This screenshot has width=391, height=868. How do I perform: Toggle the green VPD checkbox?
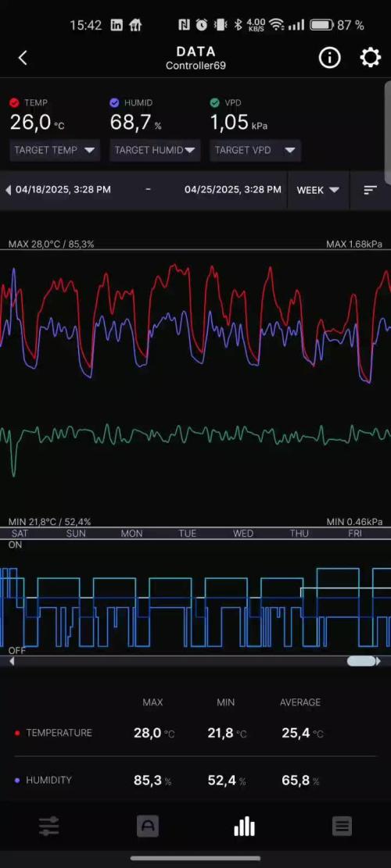(x=214, y=102)
